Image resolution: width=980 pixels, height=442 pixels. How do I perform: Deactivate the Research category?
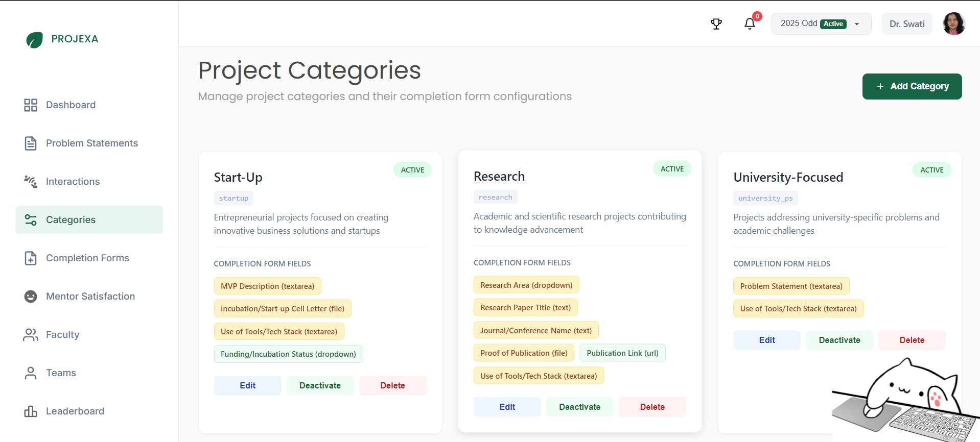[580, 407]
